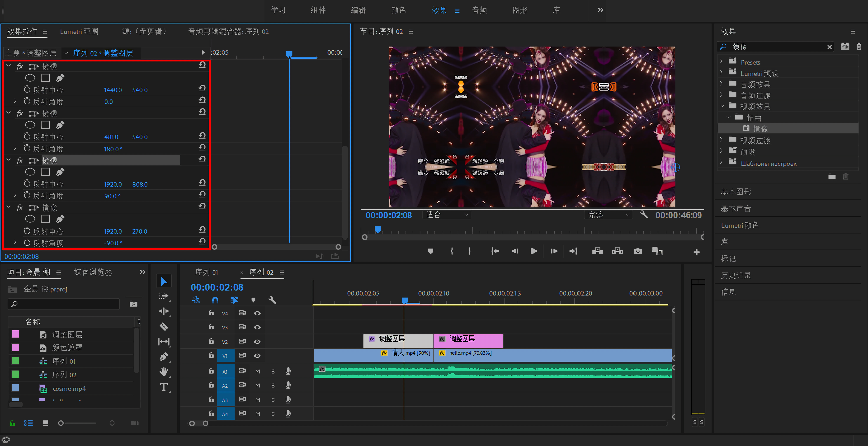Screen dimensions: 868x446
Task: Open the button editor plus icon
Action: pos(696,252)
